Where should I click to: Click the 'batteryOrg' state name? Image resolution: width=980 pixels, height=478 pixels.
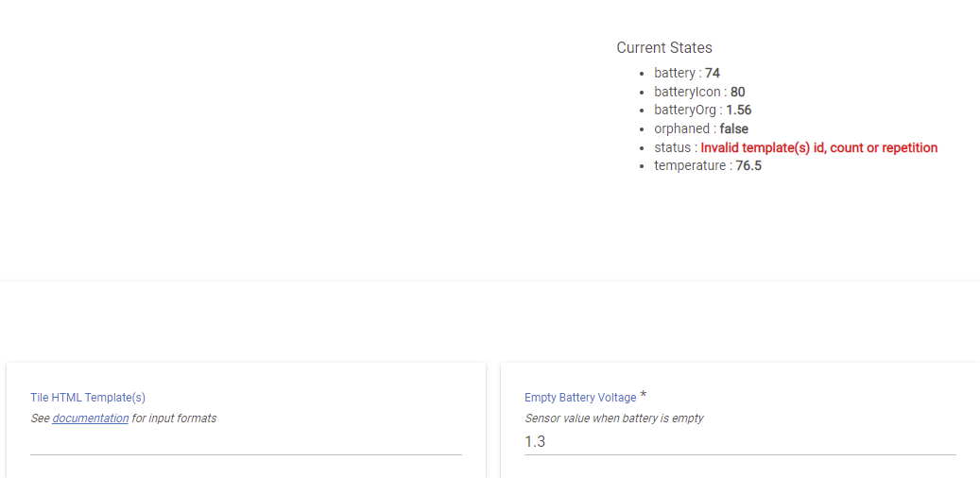tap(685, 110)
